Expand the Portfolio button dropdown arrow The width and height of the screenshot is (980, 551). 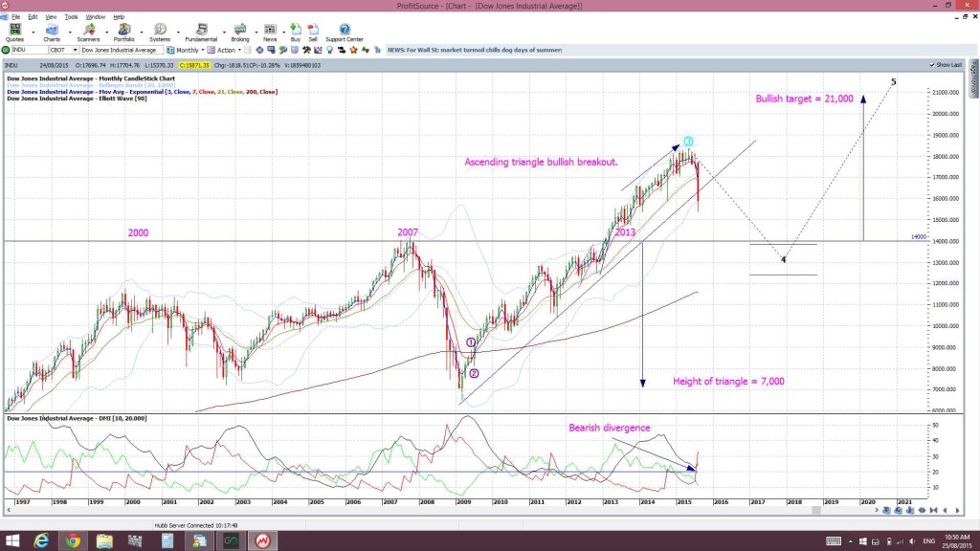coord(142,32)
